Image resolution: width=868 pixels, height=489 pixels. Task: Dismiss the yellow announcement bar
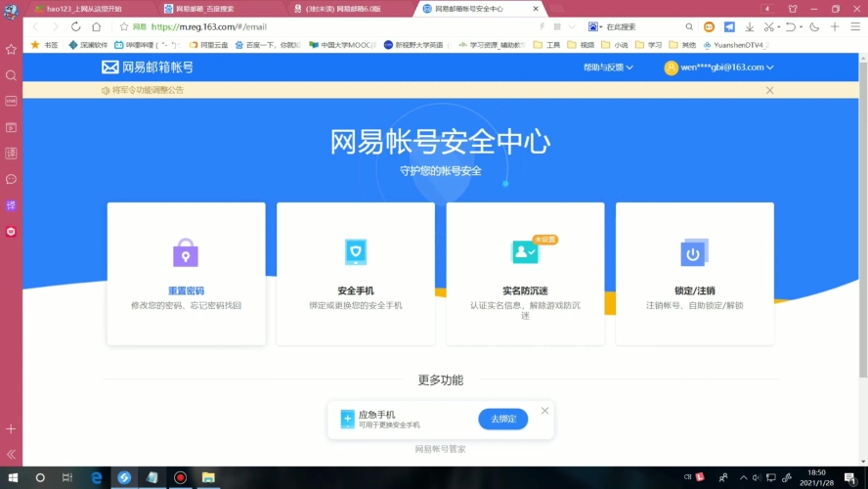click(769, 90)
